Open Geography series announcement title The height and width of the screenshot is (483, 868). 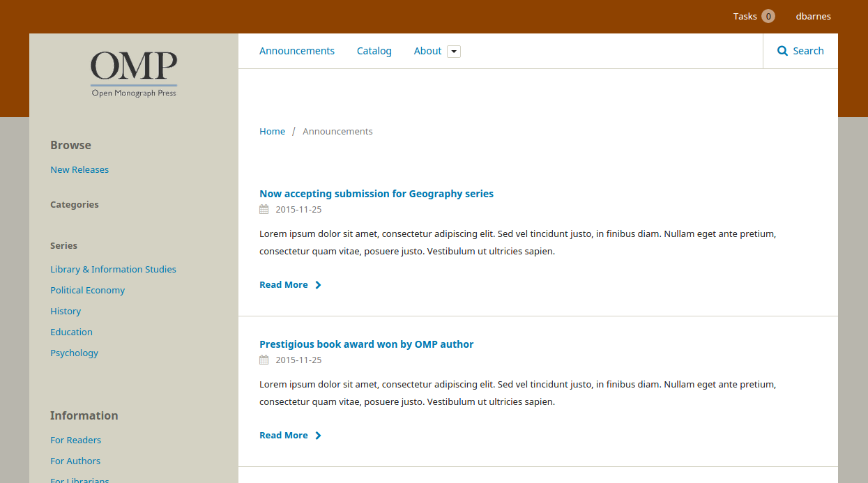point(376,194)
